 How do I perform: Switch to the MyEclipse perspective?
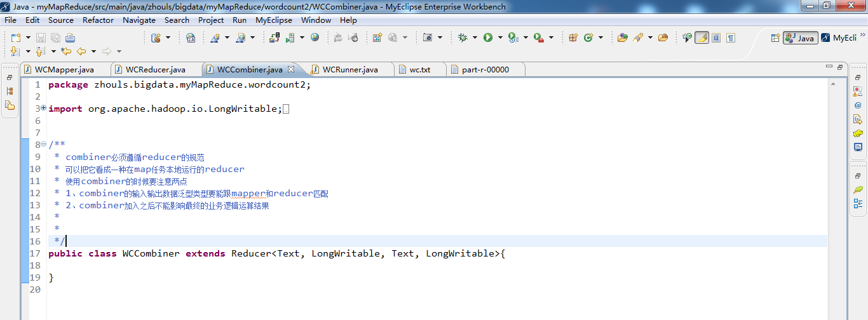coord(839,38)
